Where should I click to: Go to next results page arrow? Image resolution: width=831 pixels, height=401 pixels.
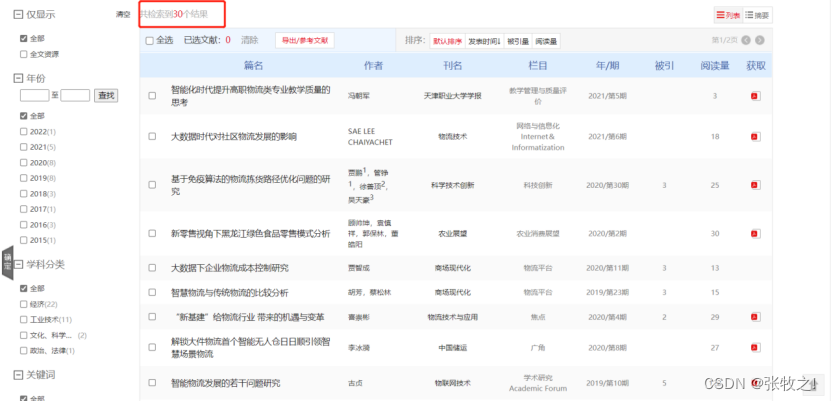pyautogui.click(x=759, y=40)
